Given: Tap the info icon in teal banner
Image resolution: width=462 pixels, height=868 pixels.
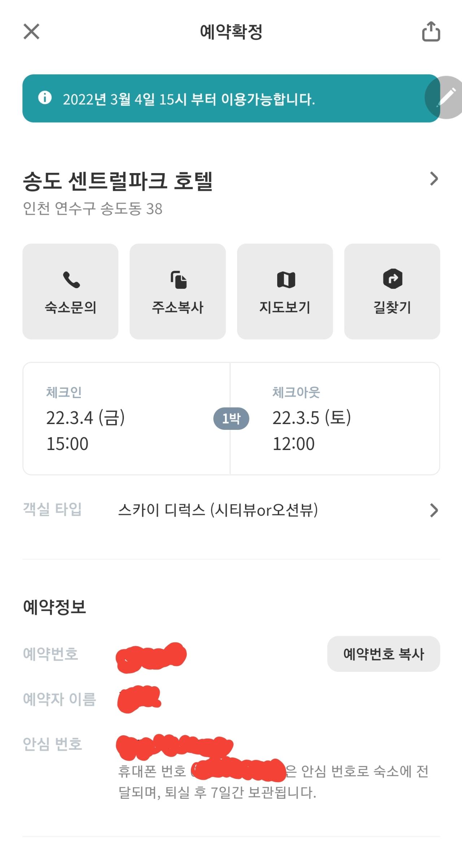Looking at the screenshot, I should tap(45, 97).
